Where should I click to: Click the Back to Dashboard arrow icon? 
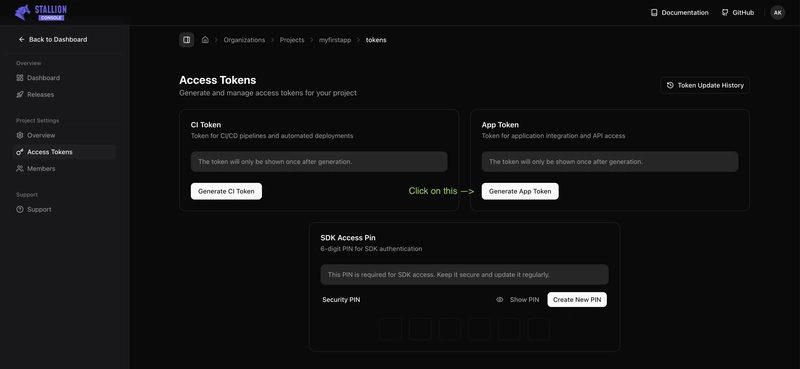click(21, 39)
